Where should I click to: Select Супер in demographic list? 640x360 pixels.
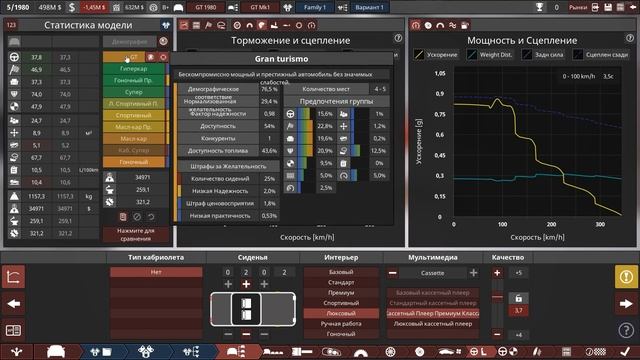[x=133, y=92]
